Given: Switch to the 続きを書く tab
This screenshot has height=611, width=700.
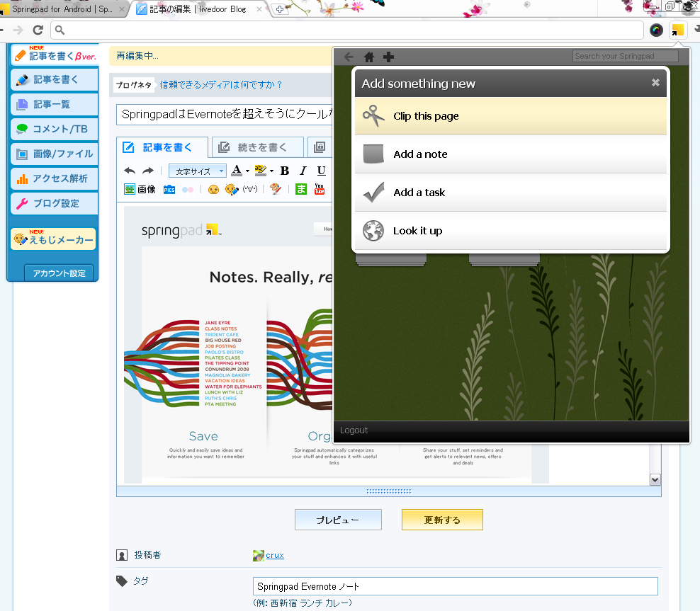Looking at the screenshot, I should click(258, 147).
